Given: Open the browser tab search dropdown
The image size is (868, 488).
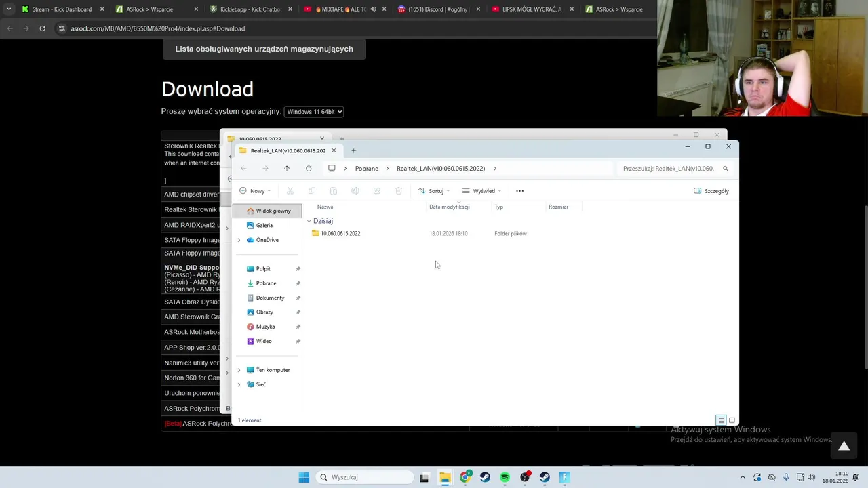Looking at the screenshot, I should click(x=8, y=9).
